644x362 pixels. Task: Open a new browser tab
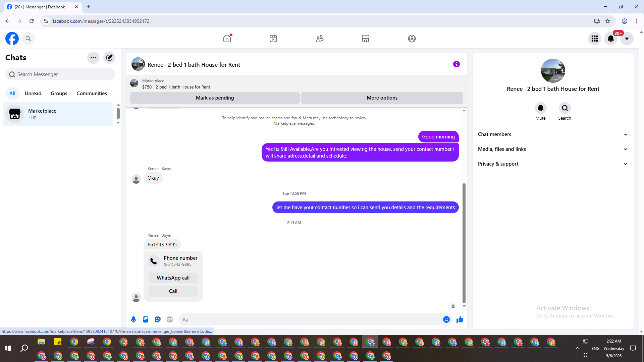point(89,7)
